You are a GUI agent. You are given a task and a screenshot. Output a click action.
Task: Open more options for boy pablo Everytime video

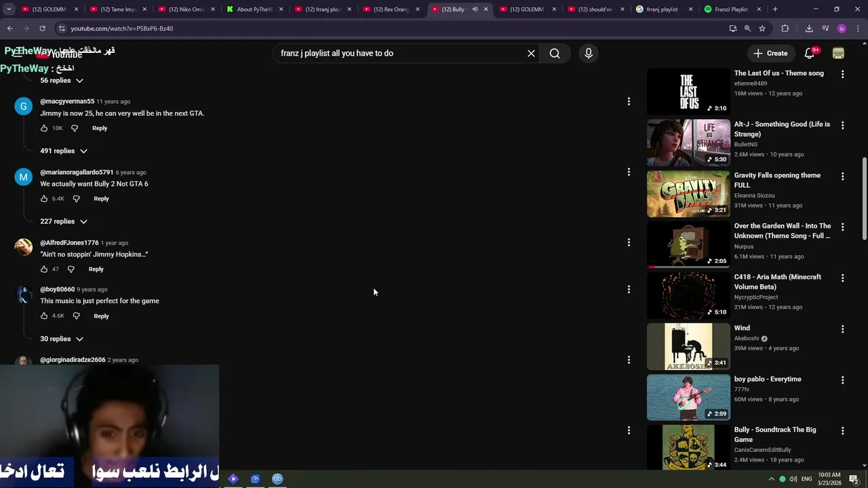[x=842, y=380]
